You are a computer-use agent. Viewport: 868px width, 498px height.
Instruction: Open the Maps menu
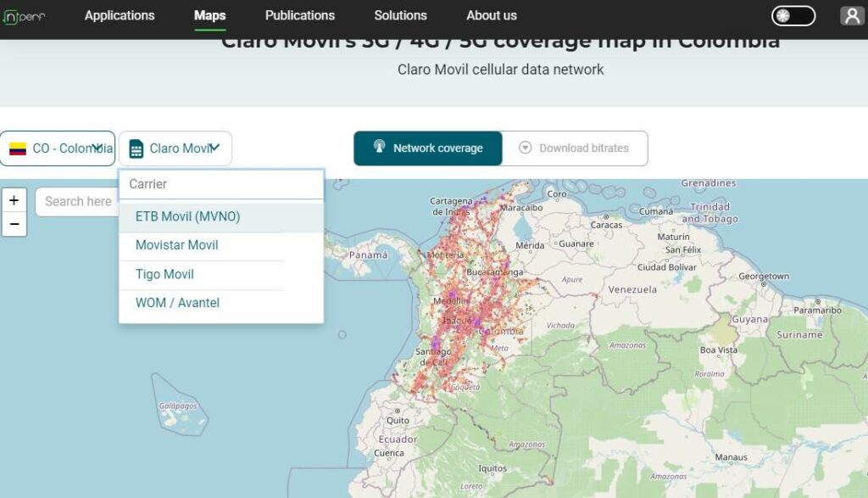tap(210, 15)
